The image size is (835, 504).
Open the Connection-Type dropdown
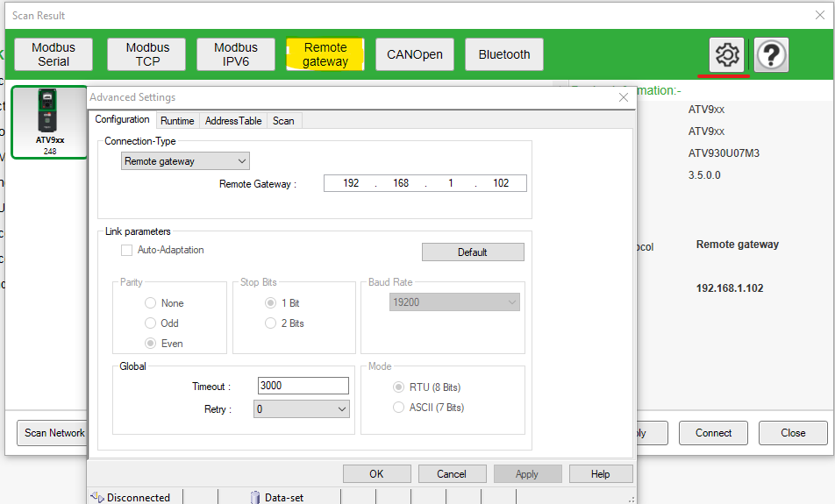tap(185, 161)
